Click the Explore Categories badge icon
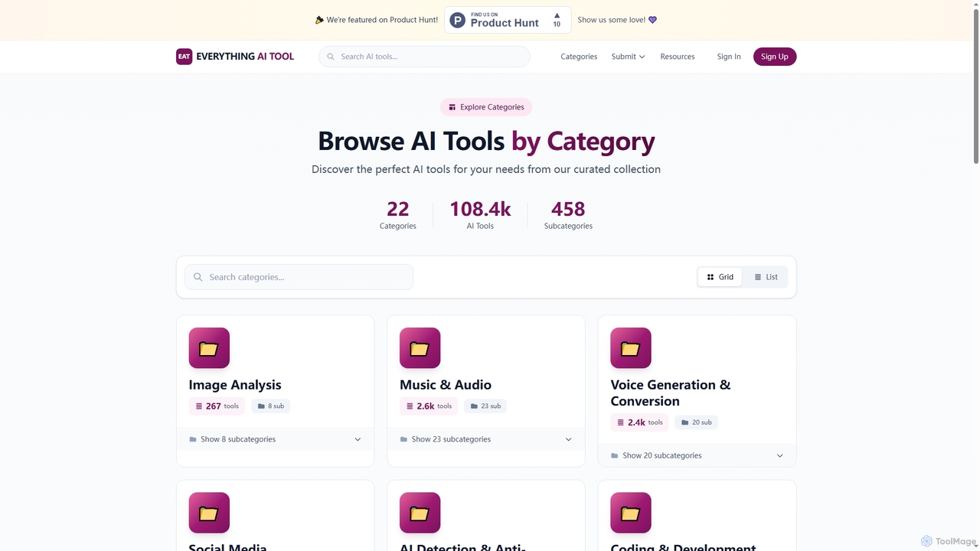Image resolution: width=980 pixels, height=551 pixels. tap(452, 107)
